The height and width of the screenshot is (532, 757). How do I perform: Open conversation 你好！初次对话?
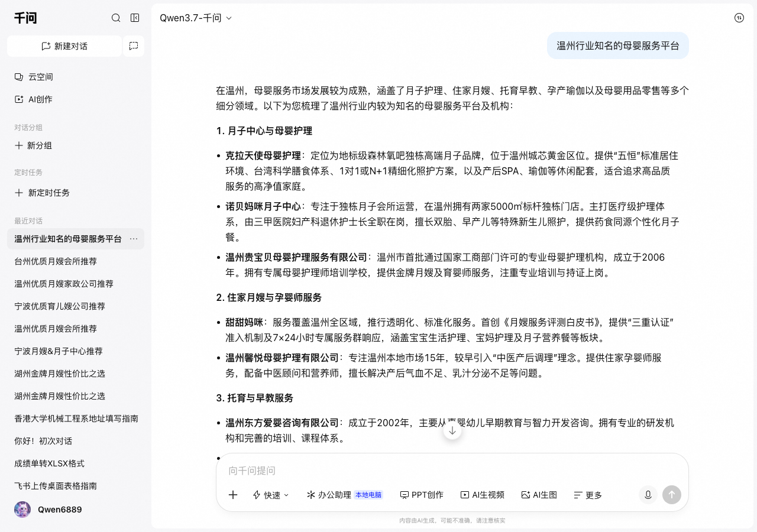(76, 441)
